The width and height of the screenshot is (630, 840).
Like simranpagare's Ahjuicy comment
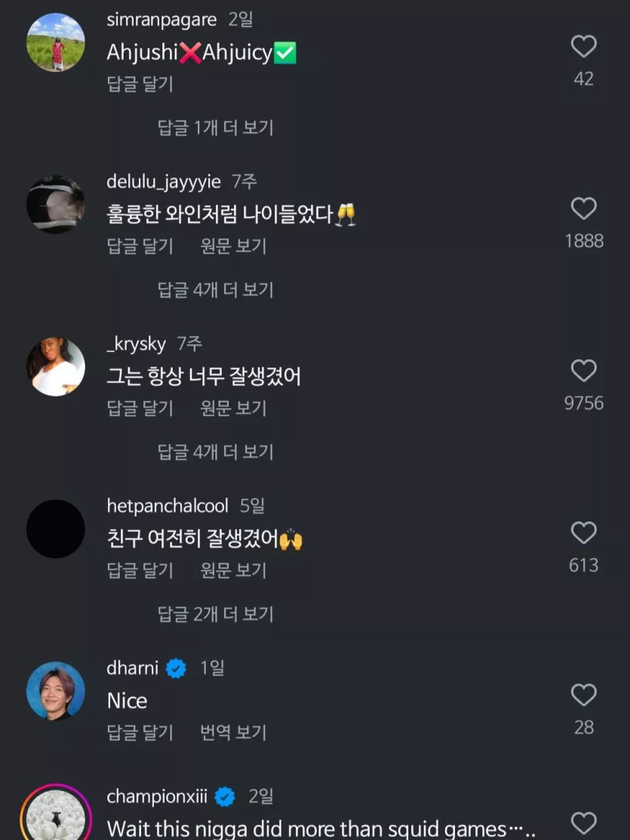point(583,47)
